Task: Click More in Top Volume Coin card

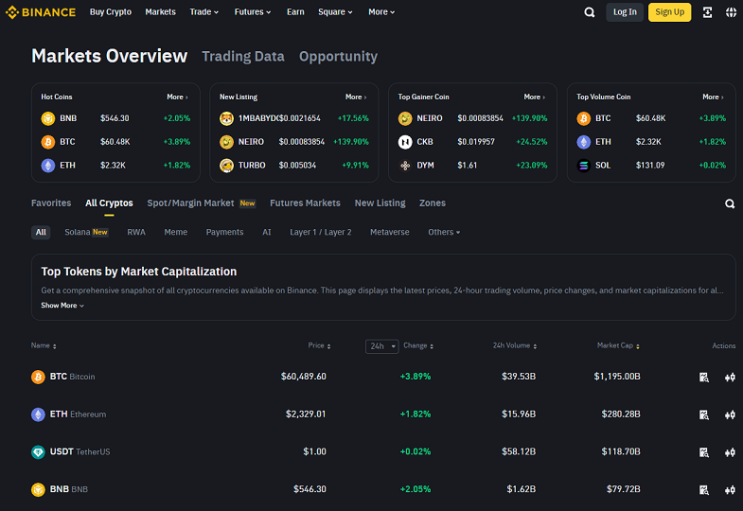Action: coord(713,97)
